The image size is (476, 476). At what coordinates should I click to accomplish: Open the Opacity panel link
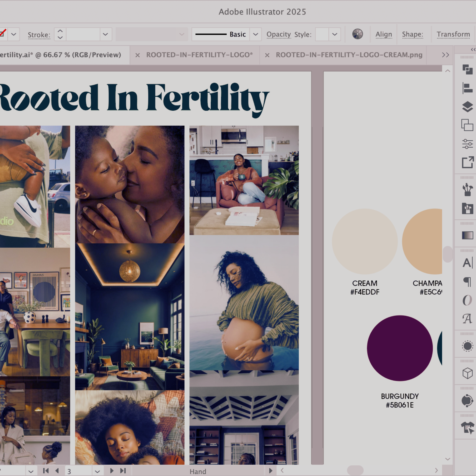278,34
